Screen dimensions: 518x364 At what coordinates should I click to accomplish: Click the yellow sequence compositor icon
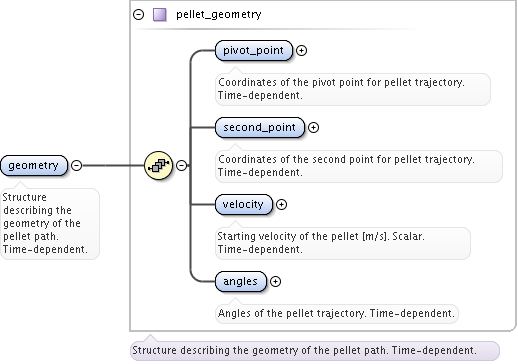(x=159, y=165)
